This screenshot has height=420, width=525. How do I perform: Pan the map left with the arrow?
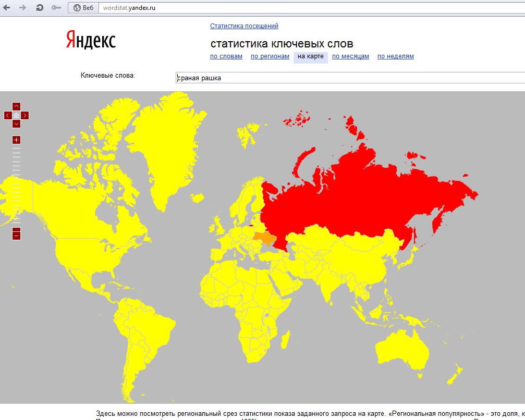click(x=8, y=116)
